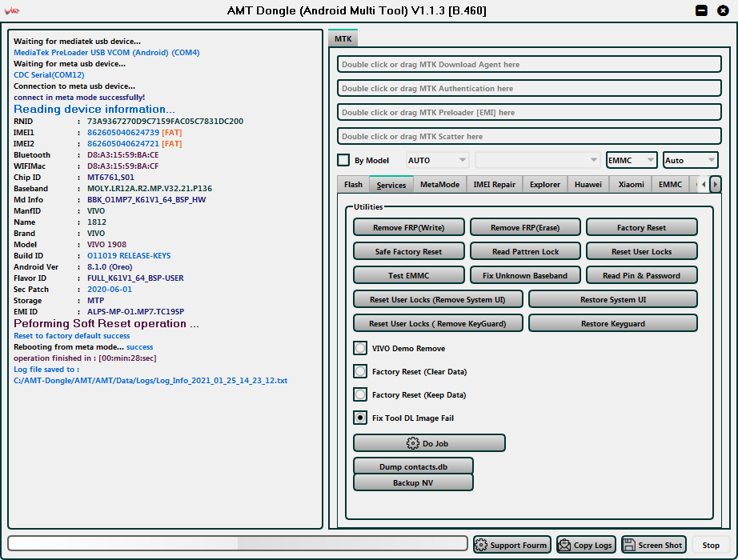The height and width of the screenshot is (560, 738).
Task: Open the MetaMode tab
Action: (x=439, y=184)
